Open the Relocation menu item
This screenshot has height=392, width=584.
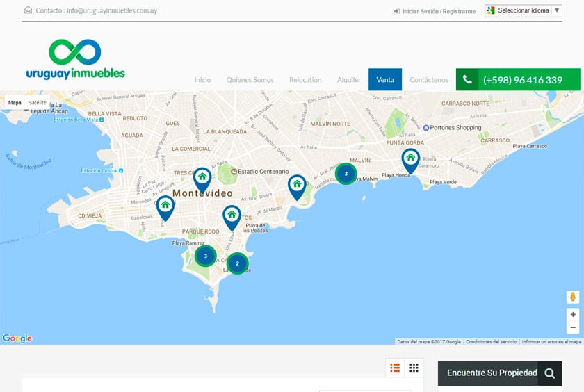point(305,80)
